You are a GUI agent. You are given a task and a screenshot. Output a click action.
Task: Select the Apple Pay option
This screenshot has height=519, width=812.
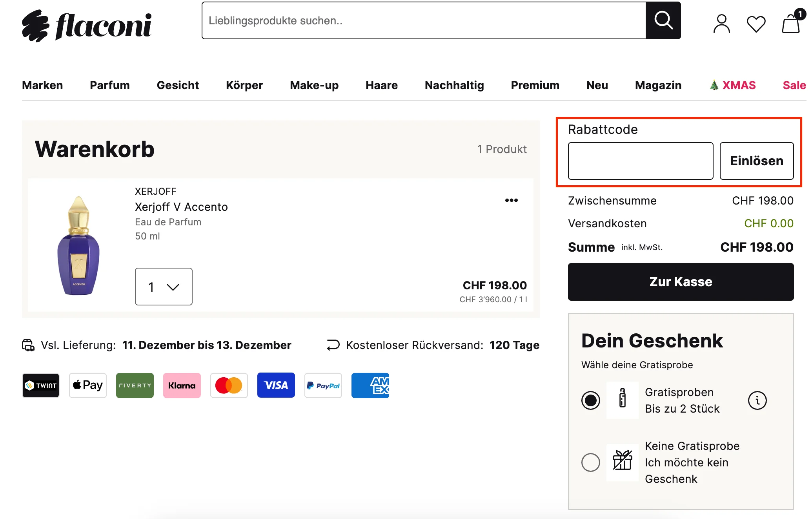(87, 385)
